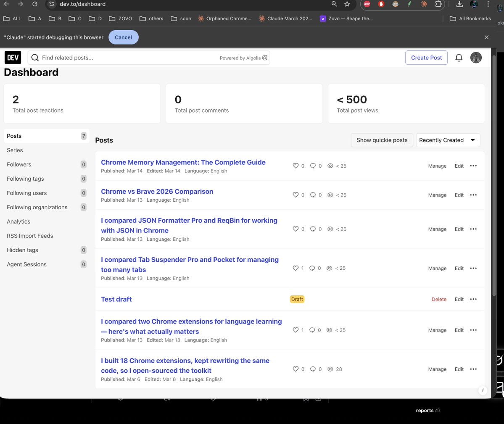The height and width of the screenshot is (424, 504).
Task: Open the Tab Suspender Pro and Pocket post
Action: pos(190,264)
